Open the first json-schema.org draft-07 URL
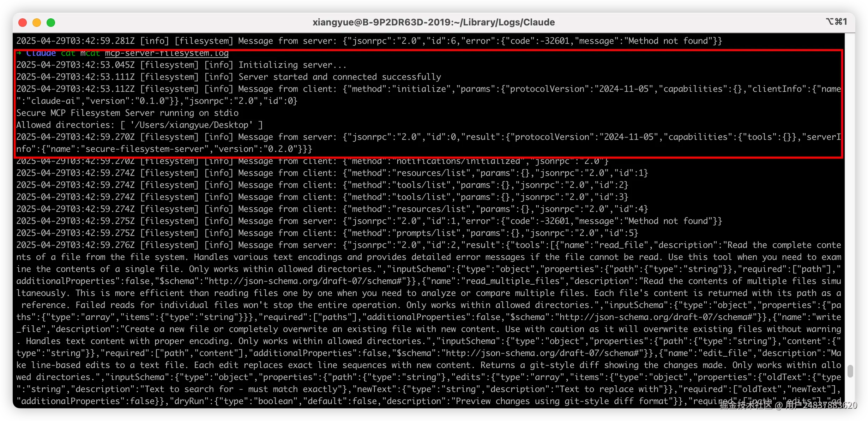868x421 pixels. tap(306, 281)
